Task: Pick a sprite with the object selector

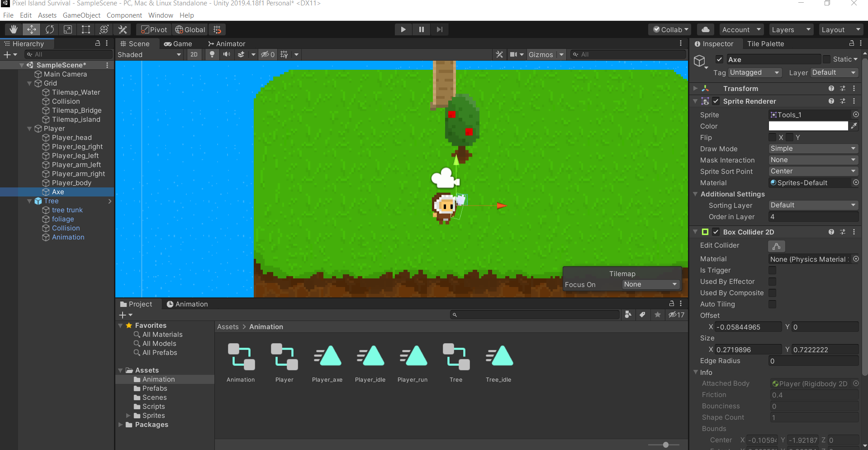Action: point(856,115)
